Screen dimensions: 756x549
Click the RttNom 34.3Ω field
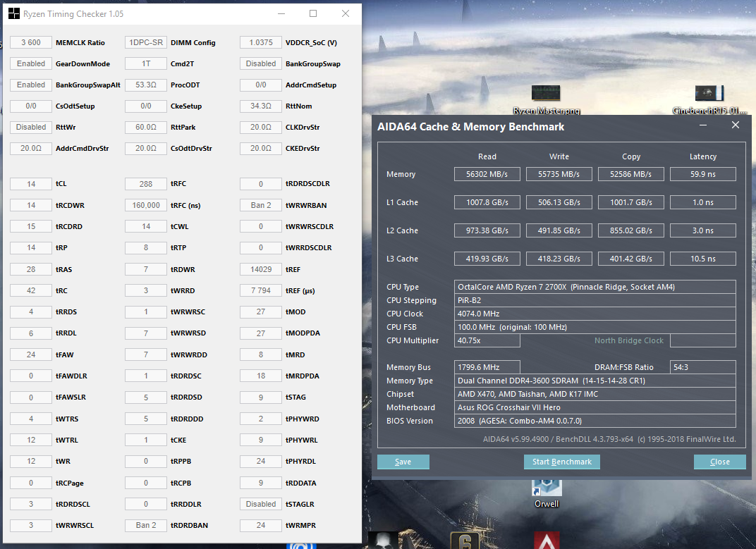[x=261, y=106]
